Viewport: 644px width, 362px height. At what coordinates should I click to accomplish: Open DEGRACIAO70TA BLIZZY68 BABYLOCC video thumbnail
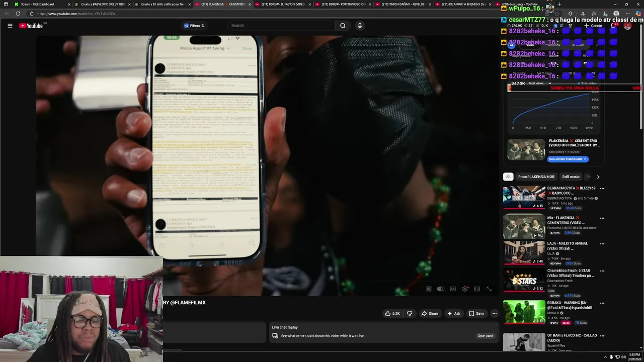[x=524, y=198]
